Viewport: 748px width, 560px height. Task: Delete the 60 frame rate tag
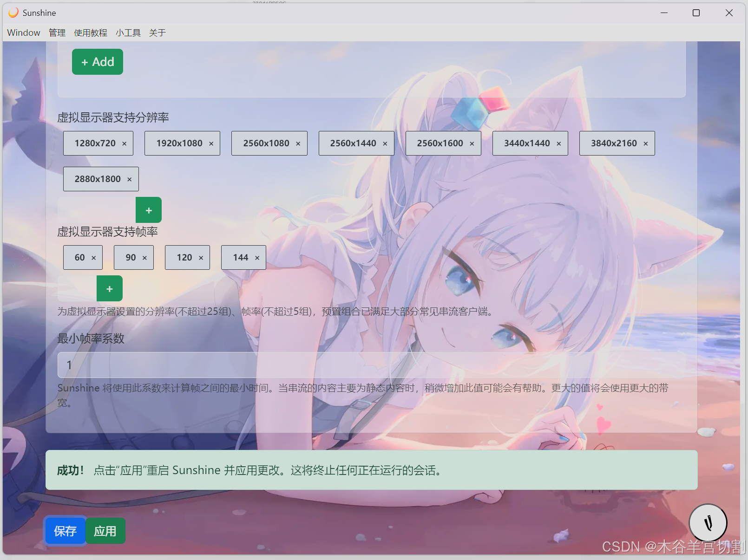93,258
